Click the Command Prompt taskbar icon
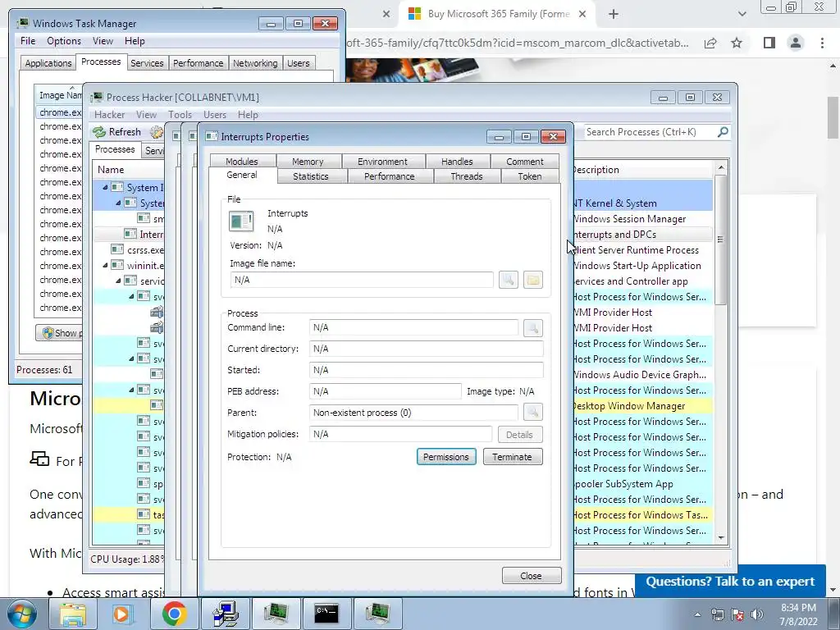Screen dimensions: 840x630 point(326,614)
